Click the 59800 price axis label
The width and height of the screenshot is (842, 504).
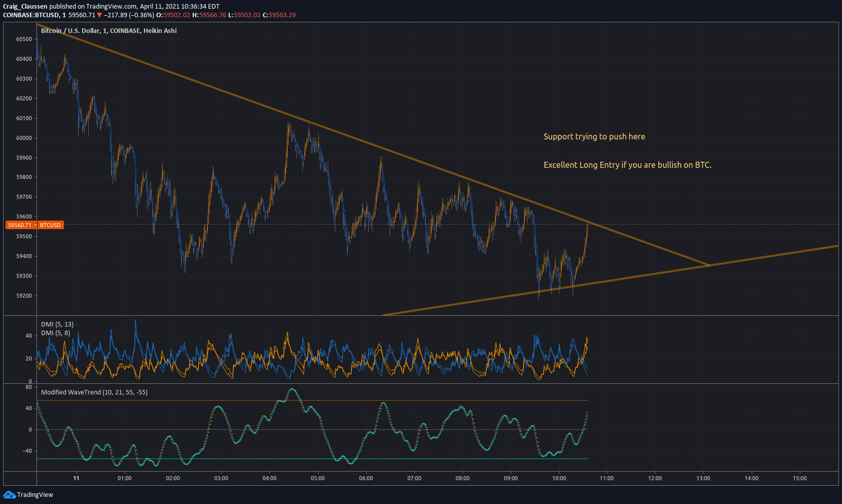point(24,177)
